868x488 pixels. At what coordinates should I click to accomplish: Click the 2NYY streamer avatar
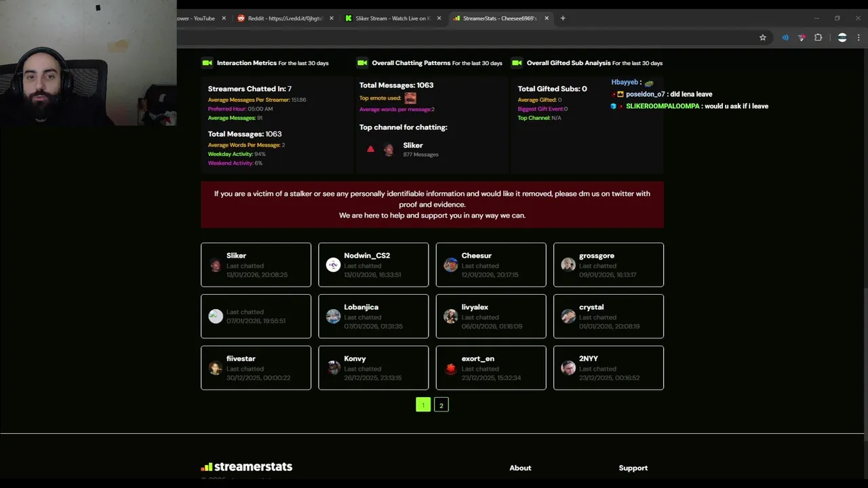tap(568, 368)
